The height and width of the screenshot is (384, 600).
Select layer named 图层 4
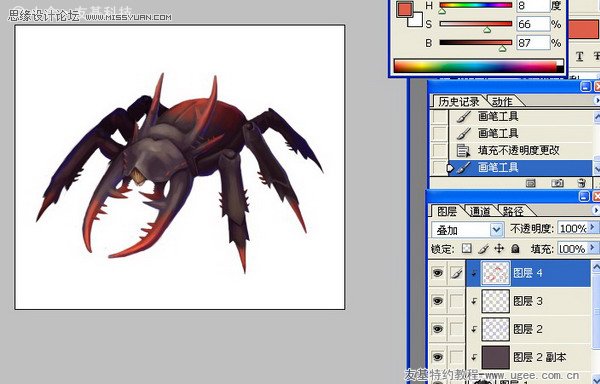tap(528, 273)
